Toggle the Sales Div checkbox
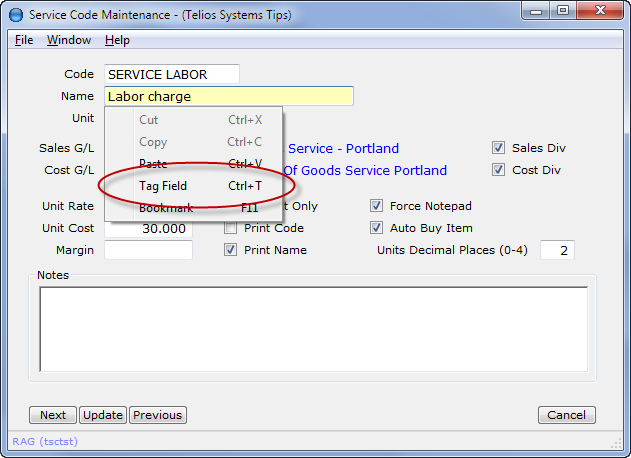 coord(499,148)
